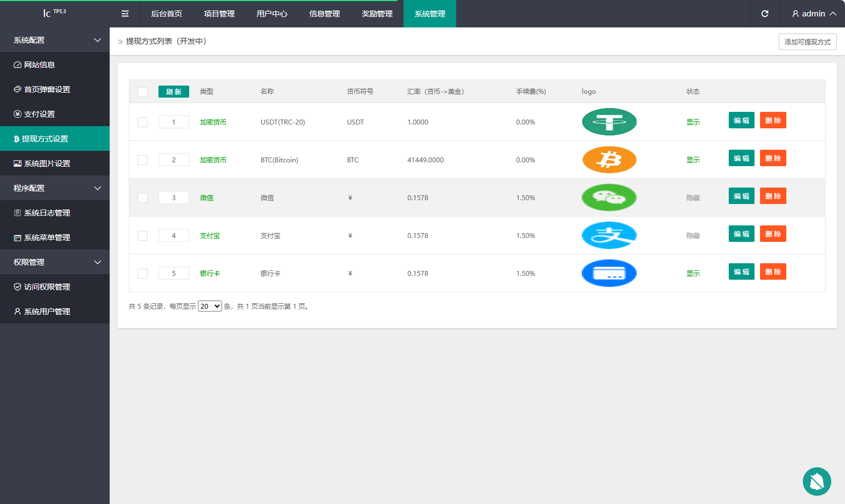Collapse the 系统配置 sidebar group
The height and width of the screenshot is (504, 845).
[x=55, y=40]
